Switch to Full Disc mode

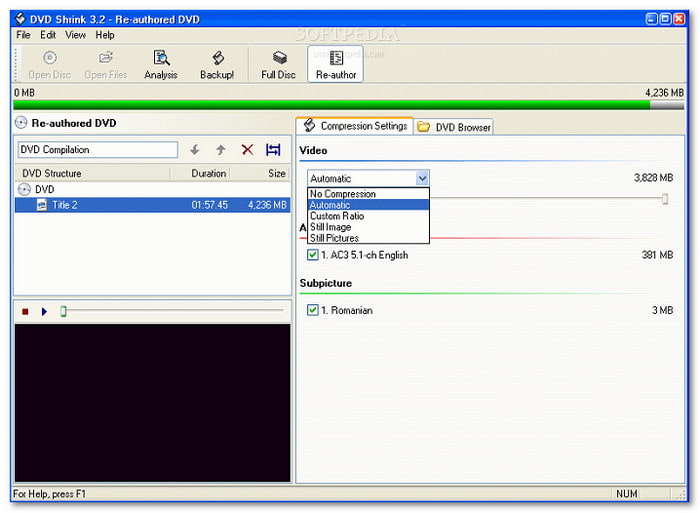pos(279,64)
